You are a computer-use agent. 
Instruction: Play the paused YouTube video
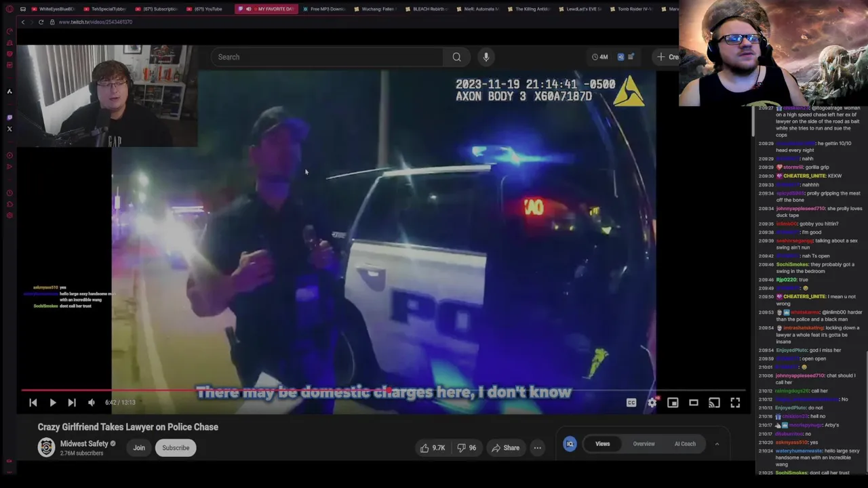pyautogui.click(x=52, y=403)
